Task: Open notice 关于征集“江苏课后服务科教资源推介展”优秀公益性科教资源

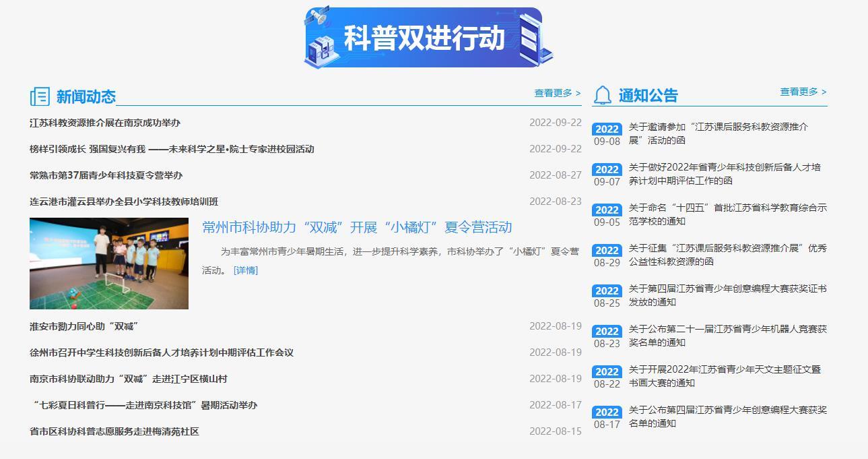Action: click(x=727, y=255)
